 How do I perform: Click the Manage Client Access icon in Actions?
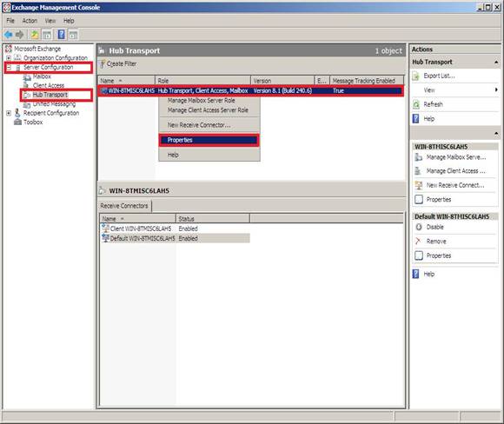(418, 171)
